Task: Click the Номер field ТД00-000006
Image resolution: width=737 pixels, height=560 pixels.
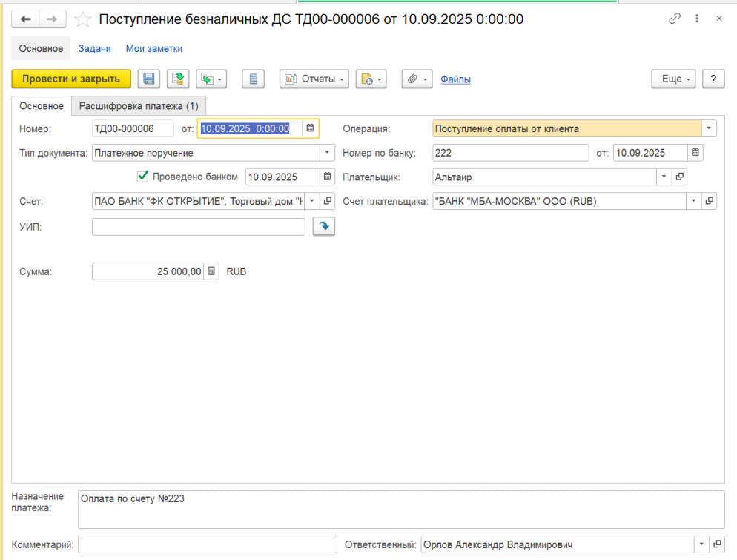Action: 133,129
